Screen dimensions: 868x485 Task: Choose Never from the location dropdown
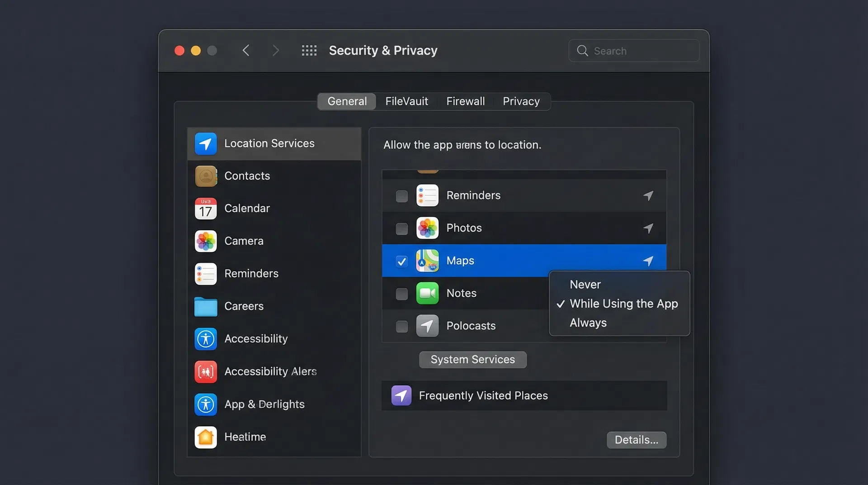(x=585, y=285)
